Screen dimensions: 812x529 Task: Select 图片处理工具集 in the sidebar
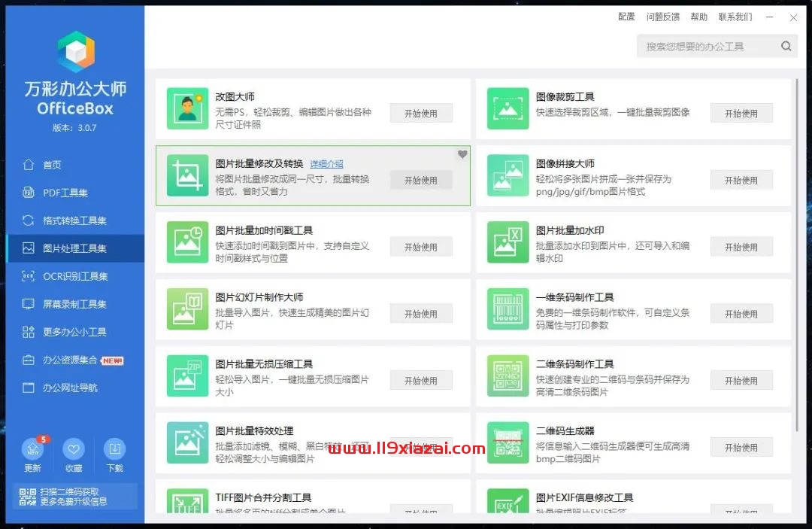coord(75,248)
